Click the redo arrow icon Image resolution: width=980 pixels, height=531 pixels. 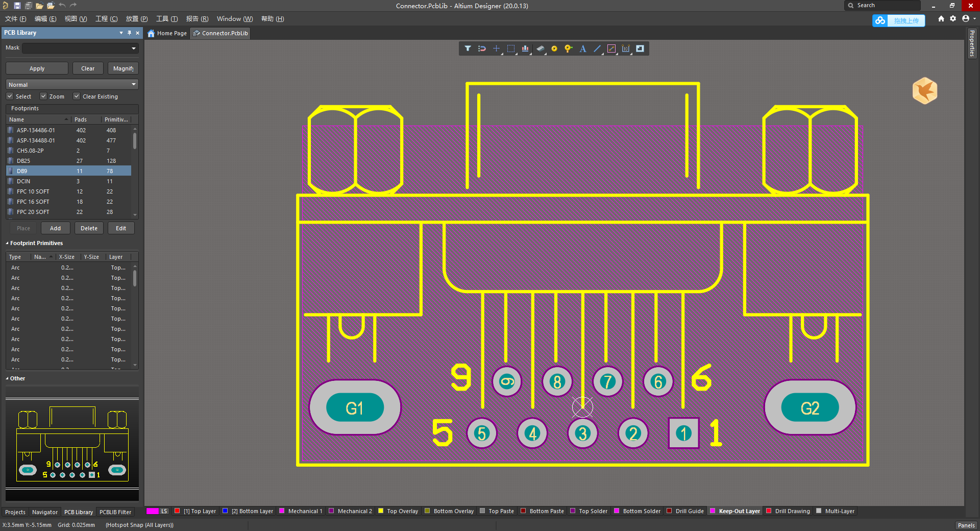[x=73, y=5]
